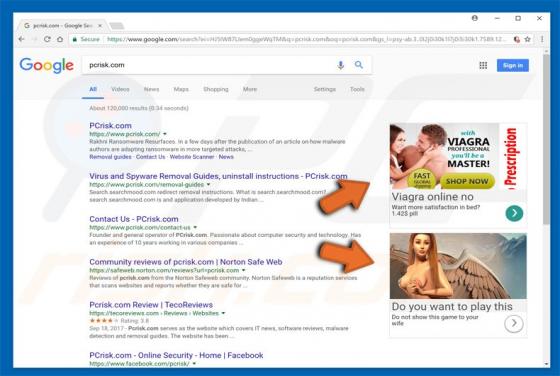Expand dropdown beside facebook.com/pcrisk URL
The image size is (560, 376).
[x=194, y=364]
